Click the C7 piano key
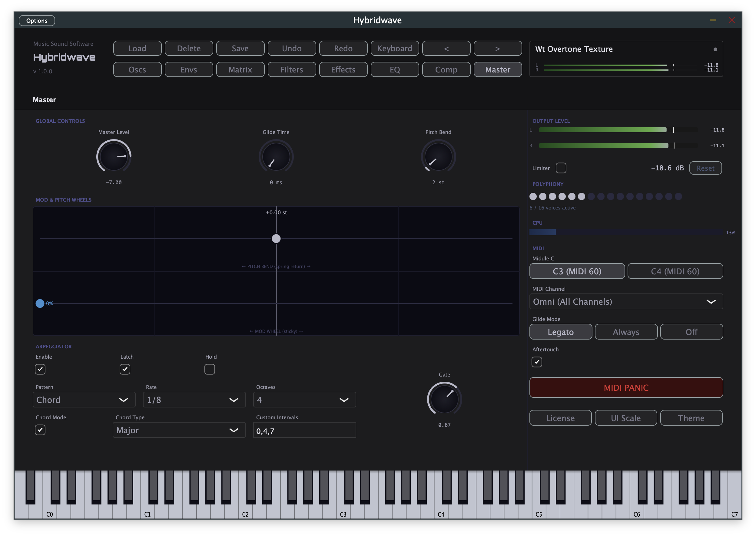Viewport: 756px width, 536px height. [734, 511]
